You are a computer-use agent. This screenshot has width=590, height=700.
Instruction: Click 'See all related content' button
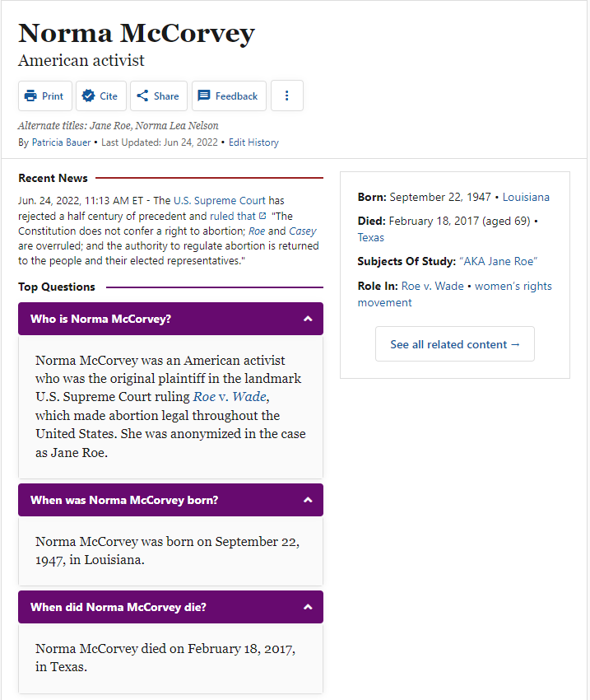(455, 343)
